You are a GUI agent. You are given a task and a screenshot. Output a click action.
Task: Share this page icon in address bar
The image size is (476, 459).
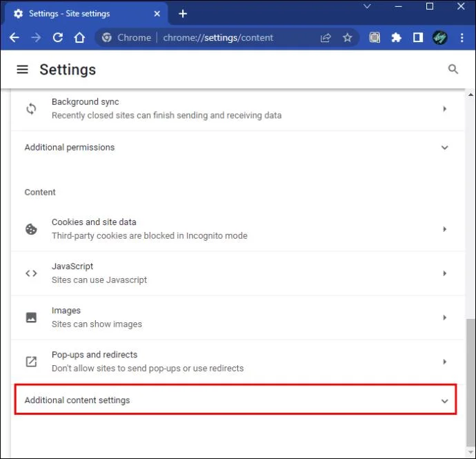click(326, 38)
